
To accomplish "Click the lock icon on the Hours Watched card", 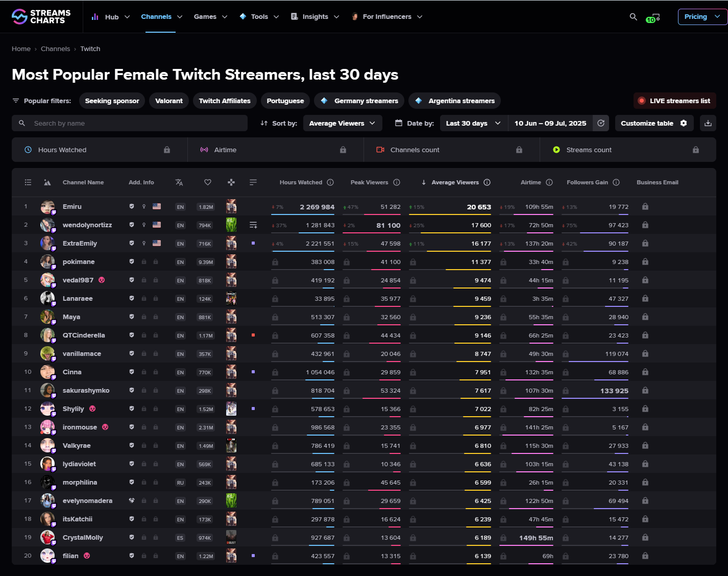I will [x=167, y=150].
